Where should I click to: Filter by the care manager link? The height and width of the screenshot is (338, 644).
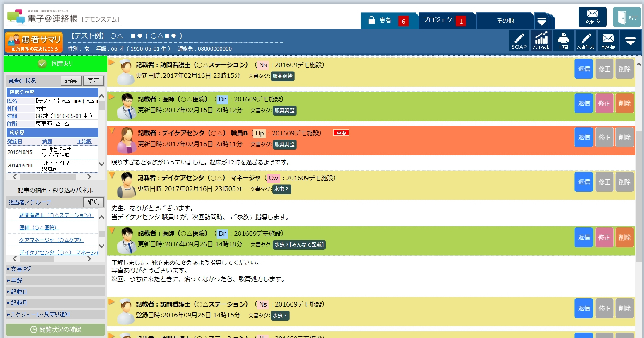tap(51, 240)
